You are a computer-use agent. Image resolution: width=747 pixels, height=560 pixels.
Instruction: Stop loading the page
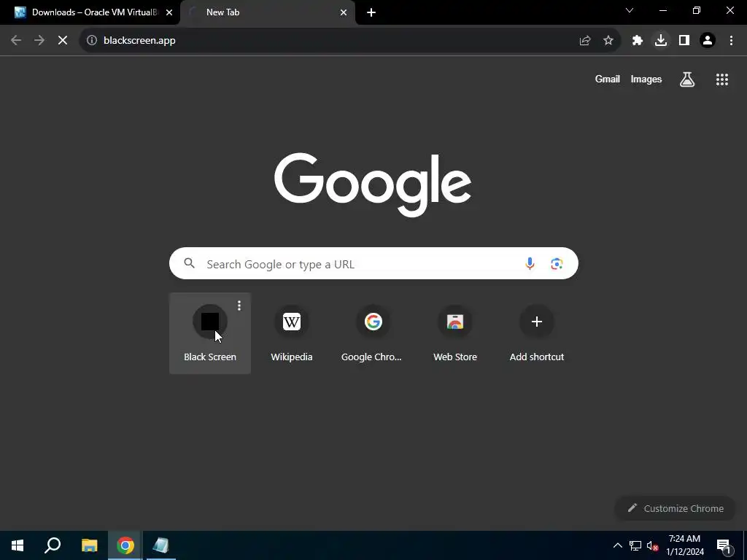[x=63, y=41]
